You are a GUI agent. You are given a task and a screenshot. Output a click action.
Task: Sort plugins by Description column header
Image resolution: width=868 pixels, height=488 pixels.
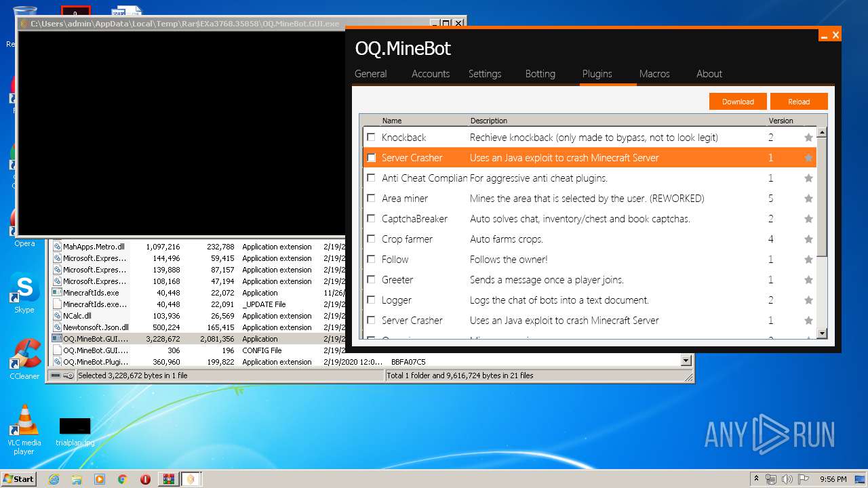pyautogui.click(x=488, y=121)
